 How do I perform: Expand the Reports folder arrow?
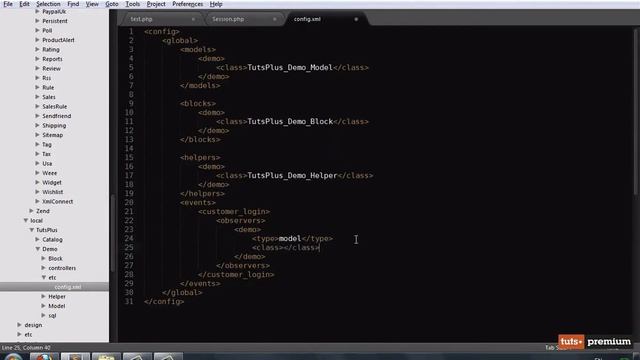37,59
